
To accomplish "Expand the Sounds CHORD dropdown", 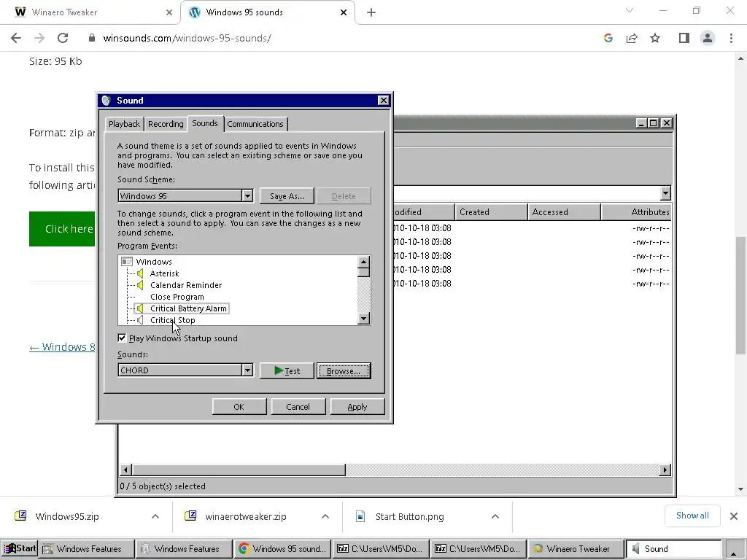I will click(247, 370).
